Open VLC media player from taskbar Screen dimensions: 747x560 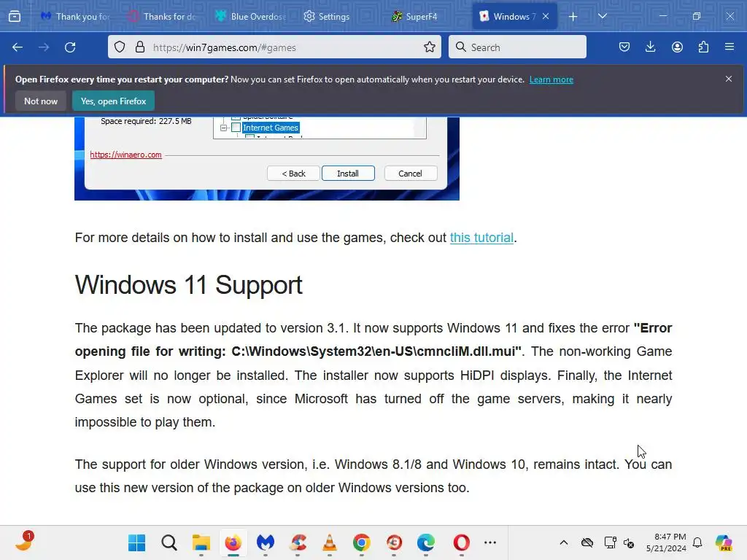(330, 542)
